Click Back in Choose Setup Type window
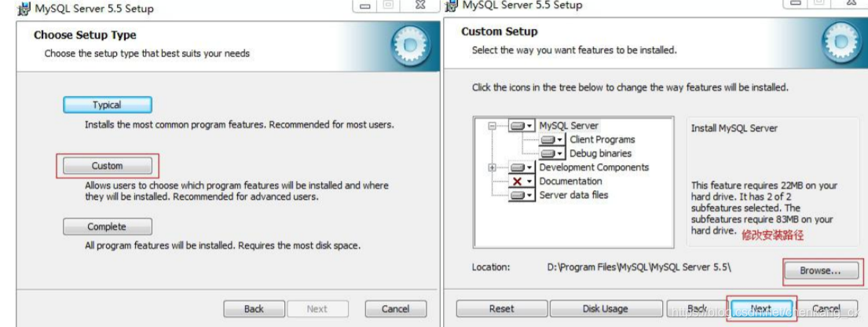The width and height of the screenshot is (868, 327). [254, 309]
